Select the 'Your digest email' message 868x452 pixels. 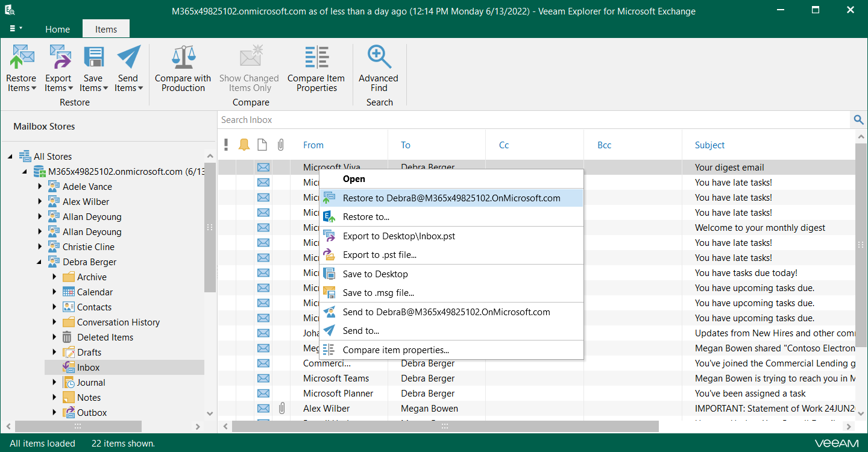[536, 168]
